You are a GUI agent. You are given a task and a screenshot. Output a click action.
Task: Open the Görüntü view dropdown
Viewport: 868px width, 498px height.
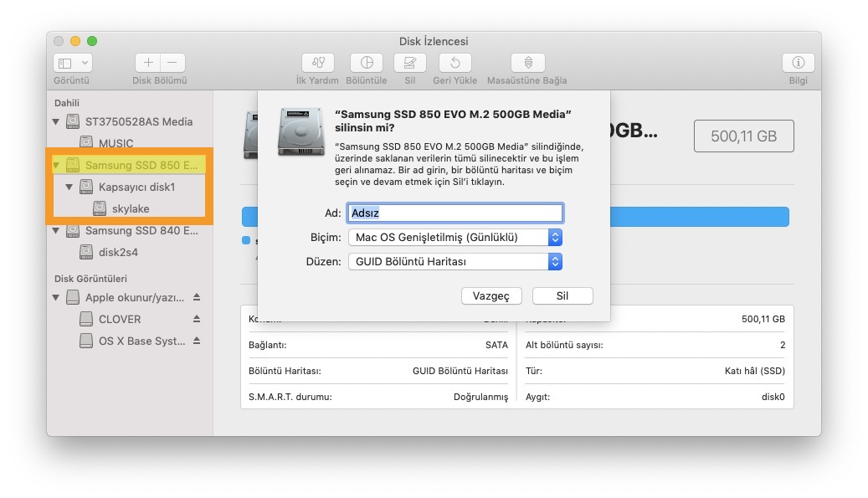[x=73, y=63]
